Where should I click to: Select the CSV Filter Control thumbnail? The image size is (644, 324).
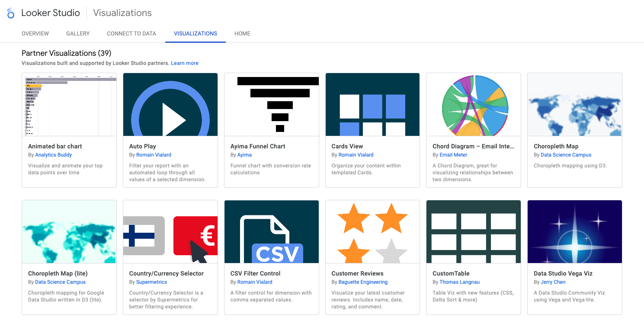(271, 231)
